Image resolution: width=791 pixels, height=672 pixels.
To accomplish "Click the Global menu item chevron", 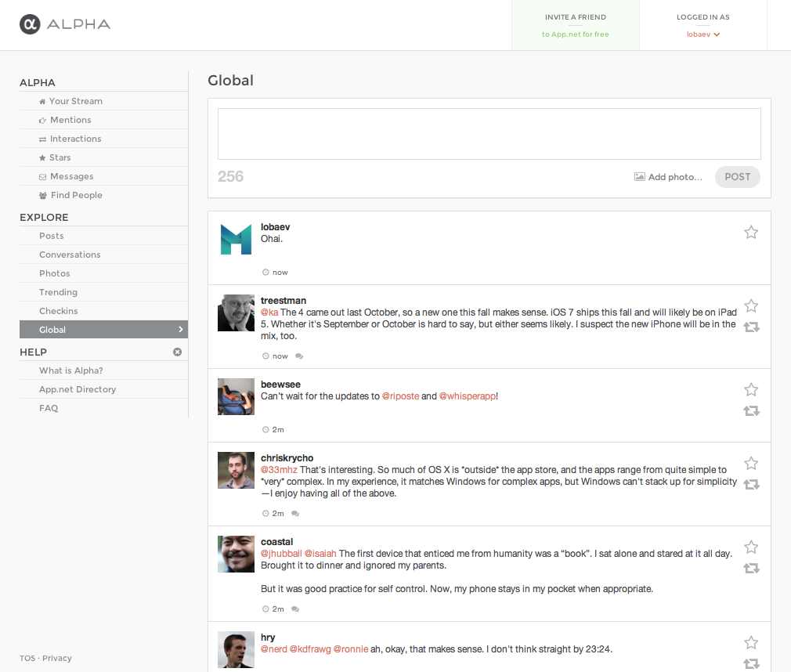I will [x=181, y=330].
